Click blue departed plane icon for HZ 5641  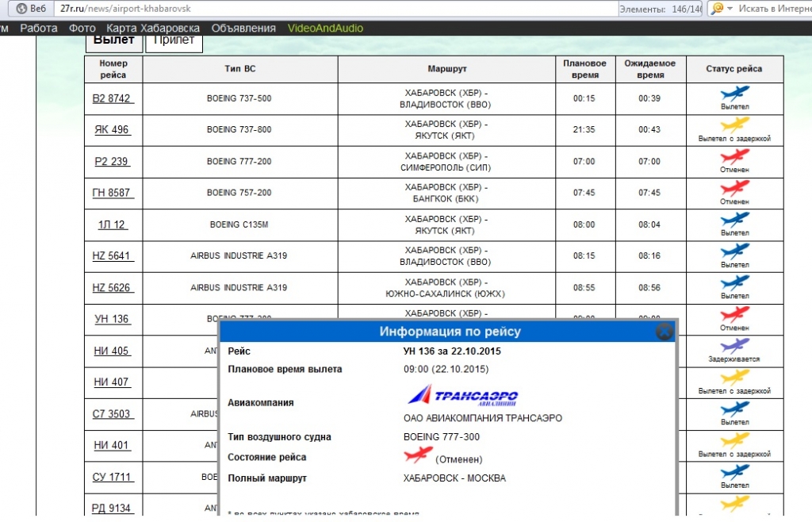tap(734, 251)
